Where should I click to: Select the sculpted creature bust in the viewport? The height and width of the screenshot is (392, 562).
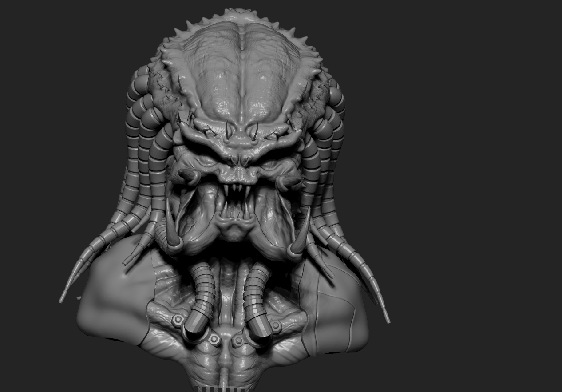pos(224,200)
